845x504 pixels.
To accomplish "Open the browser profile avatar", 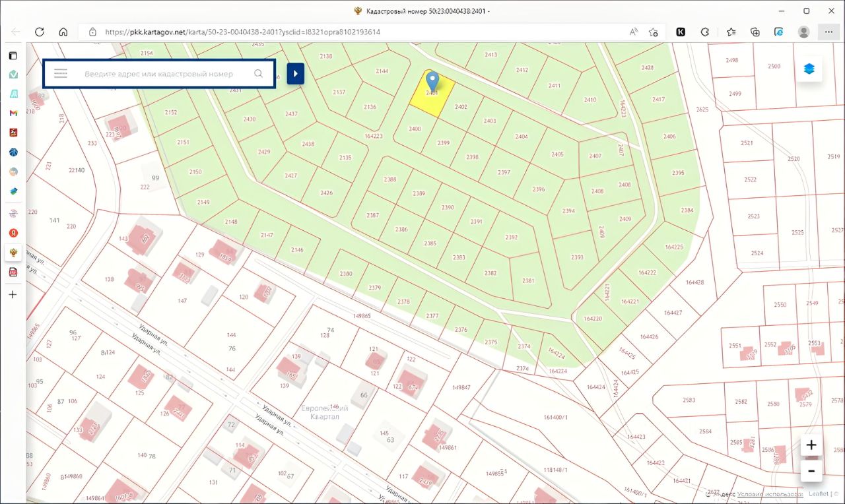I will point(804,32).
